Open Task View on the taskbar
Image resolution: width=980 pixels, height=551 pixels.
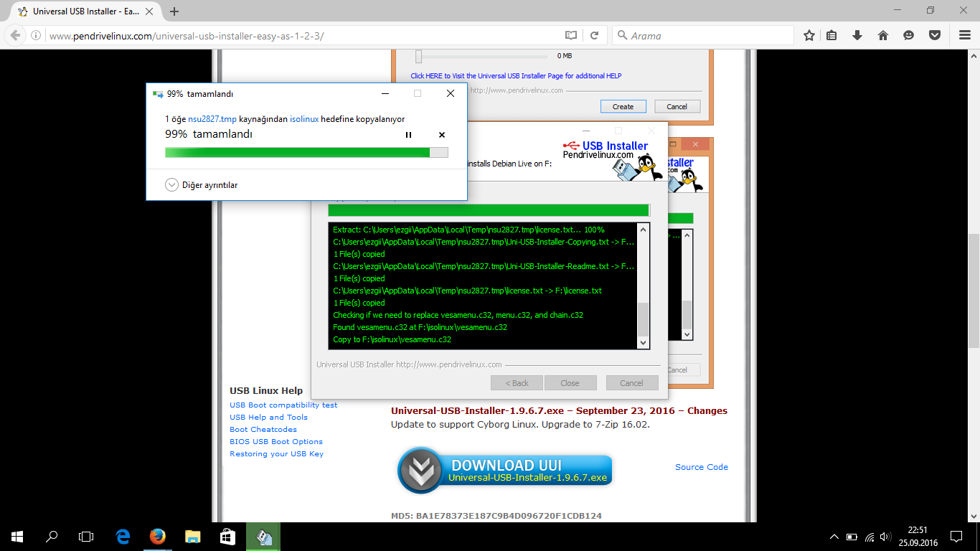coord(86,537)
